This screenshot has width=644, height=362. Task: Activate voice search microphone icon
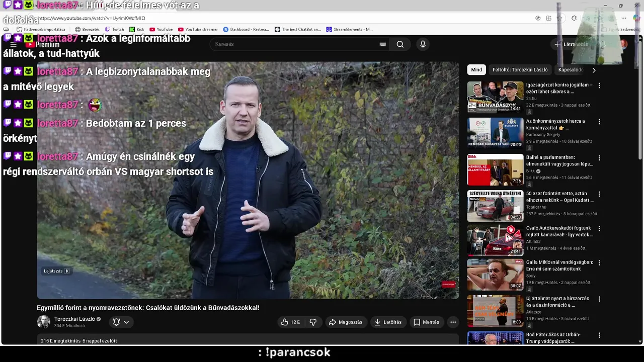tap(423, 44)
